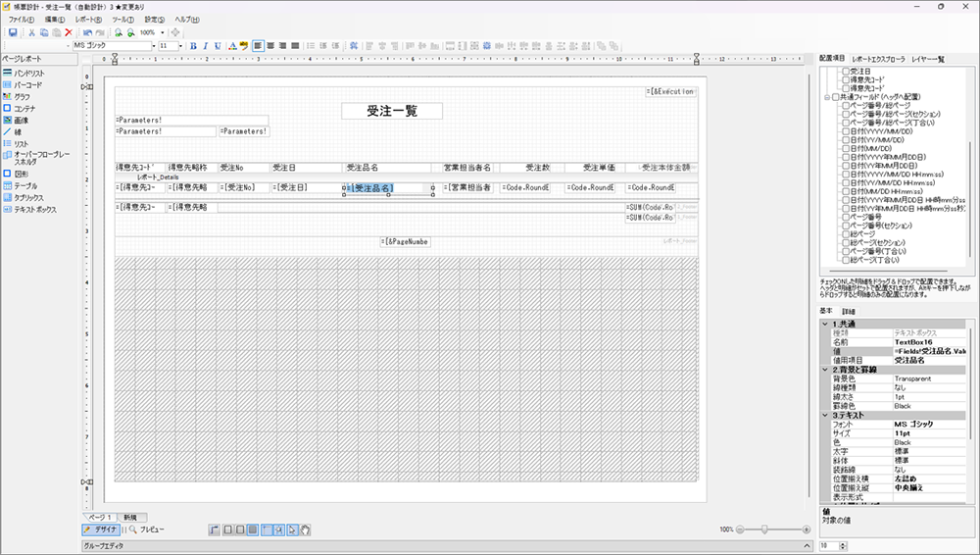Check ページ番号(セクション) checkbox
980x555 pixels.
pyautogui.click(x=846, y=226)
